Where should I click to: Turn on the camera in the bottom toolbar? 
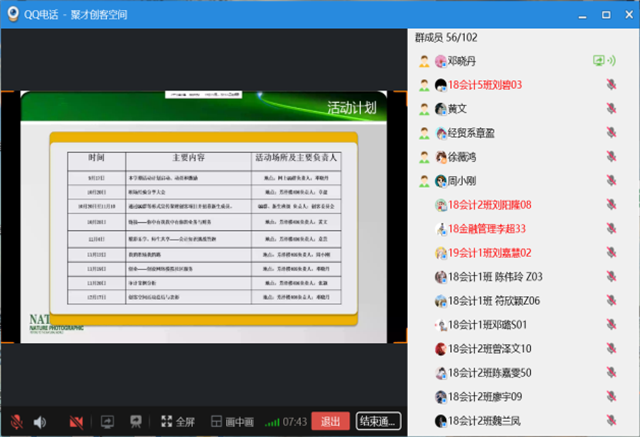coord(76,421)
